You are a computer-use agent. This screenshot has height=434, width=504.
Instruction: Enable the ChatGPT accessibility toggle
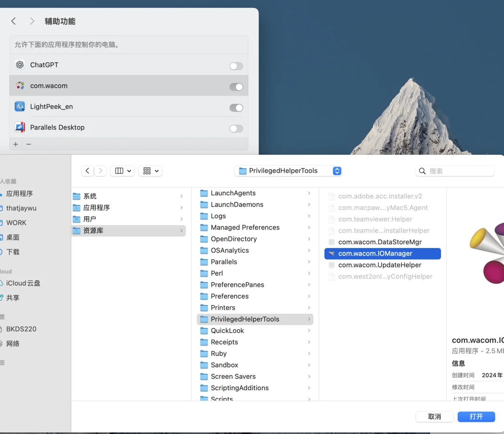tap(236, 66)
